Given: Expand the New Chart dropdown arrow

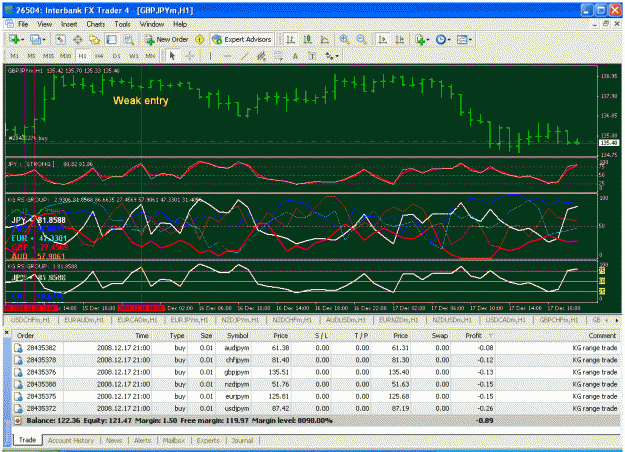Looking at the screenshot, I should point(22,40).
